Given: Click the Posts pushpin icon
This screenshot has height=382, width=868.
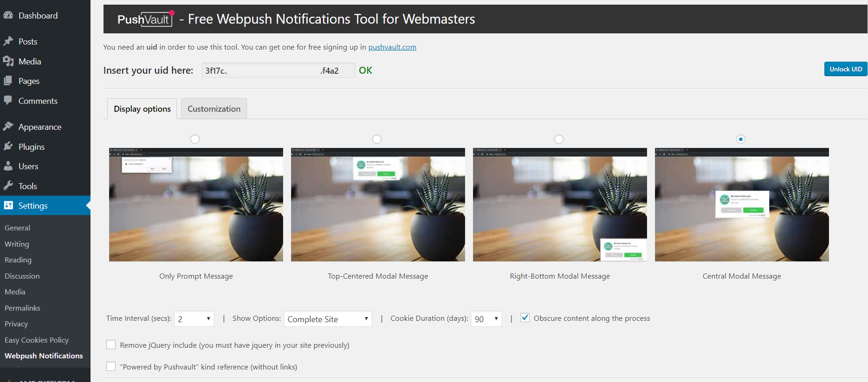Looking at the screenshot, I should (8, 41).
